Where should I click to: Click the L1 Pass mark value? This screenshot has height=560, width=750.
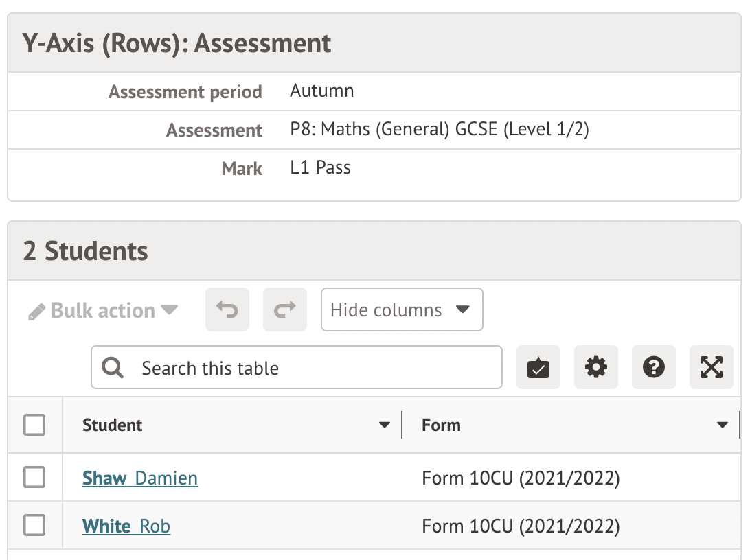(321, 168)
